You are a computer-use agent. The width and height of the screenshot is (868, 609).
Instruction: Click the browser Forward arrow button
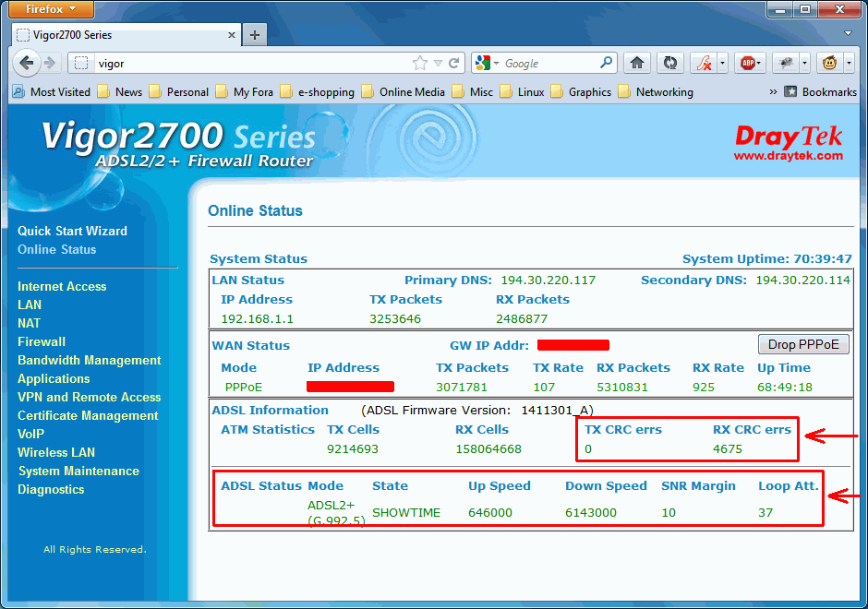(50, 63)
